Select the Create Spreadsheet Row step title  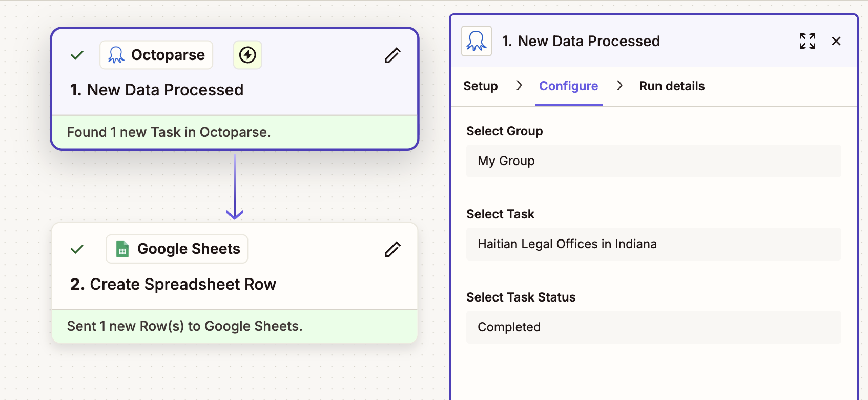tap(173, 284)
